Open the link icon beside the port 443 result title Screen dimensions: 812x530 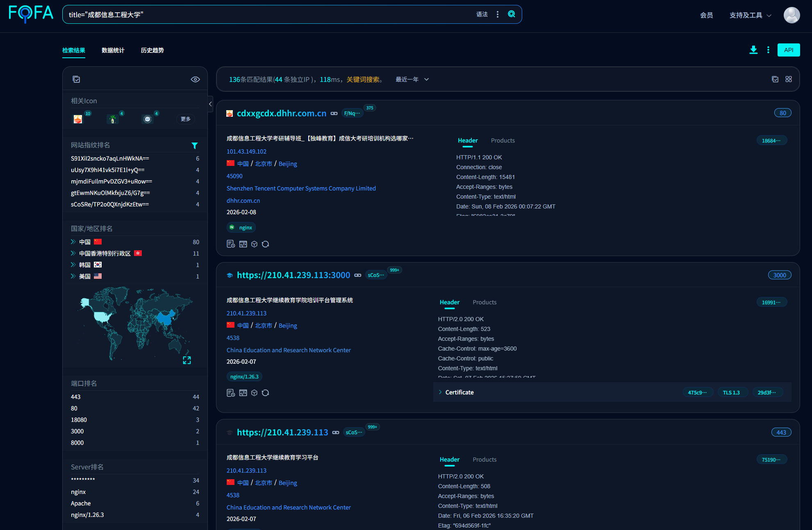[x=336, y=433]
